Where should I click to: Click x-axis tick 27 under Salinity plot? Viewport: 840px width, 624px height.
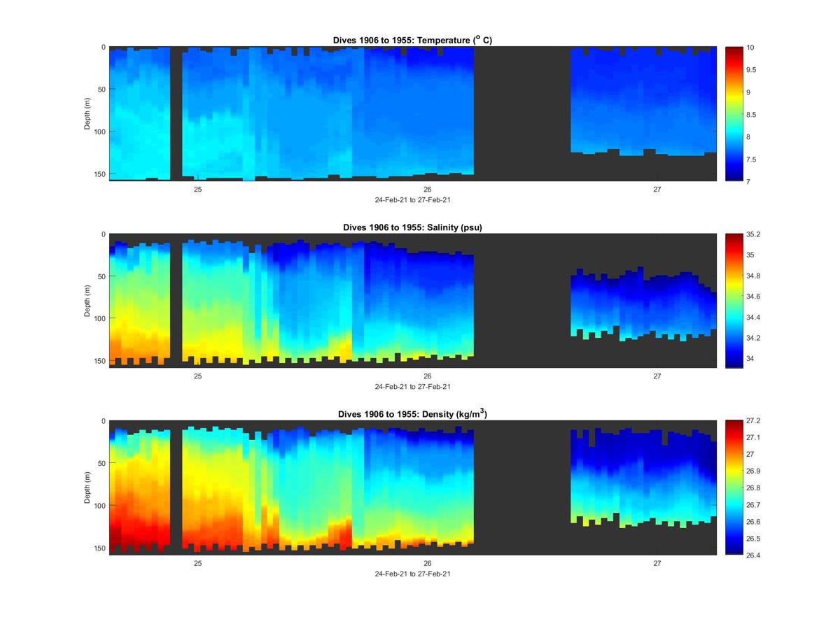[x=657, y=376]
